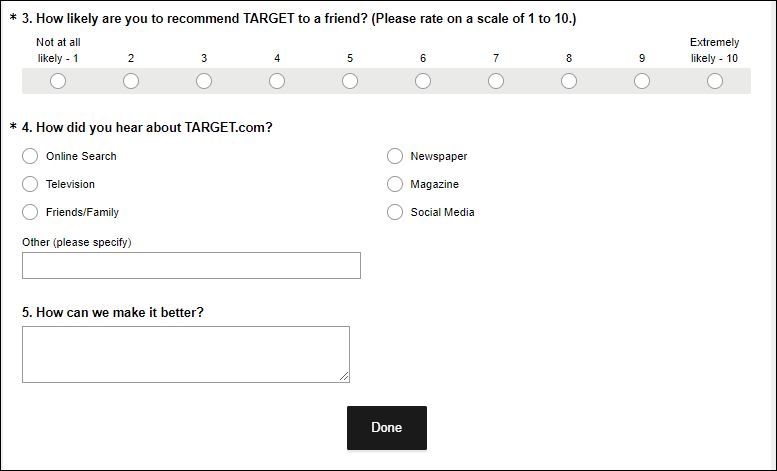This screenshot has height=471, width=777.
Task: Select rating 1 'Not at all likely'
Action: tap(58, 81)
